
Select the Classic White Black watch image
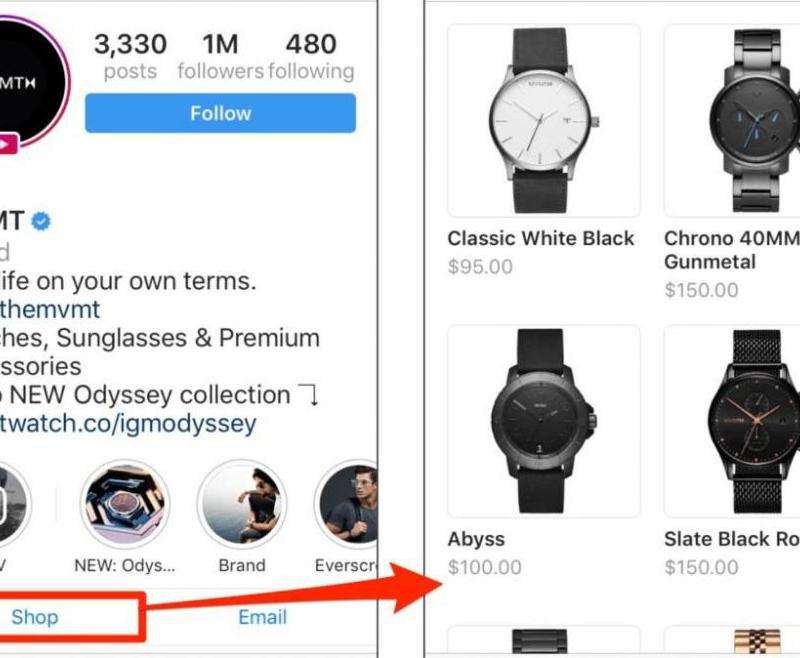[544, 120]
